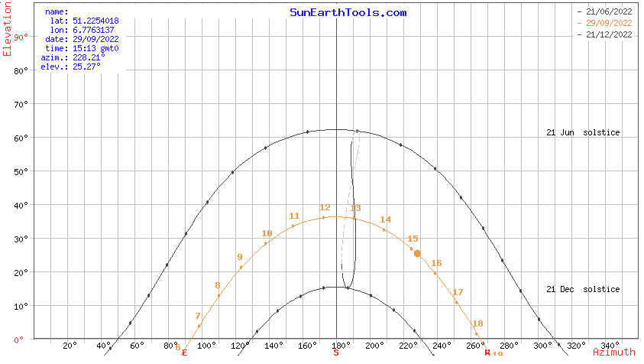Click the hour 15 label on sun path

413,239
